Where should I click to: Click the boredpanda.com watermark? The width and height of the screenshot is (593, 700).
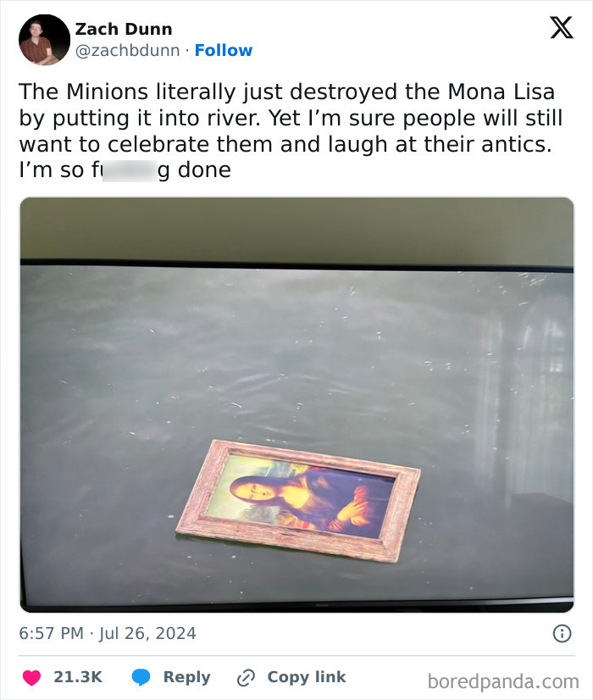coord(503,681)
